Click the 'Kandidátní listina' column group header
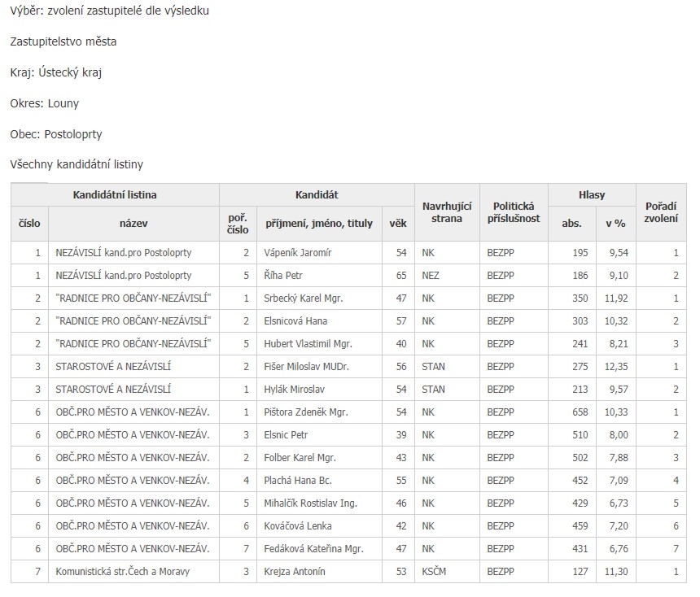Screen dimensions: 700x597 pyautogui.click(x=115, y=195)
